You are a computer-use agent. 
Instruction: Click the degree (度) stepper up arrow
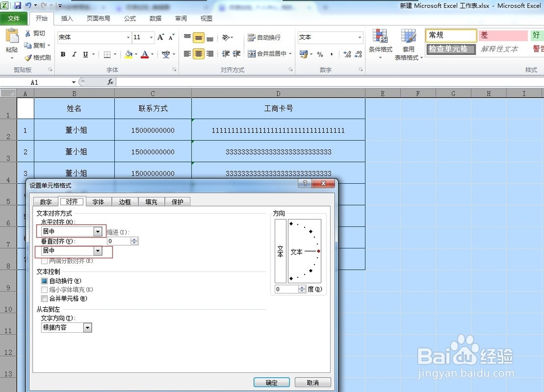[301, 285]
